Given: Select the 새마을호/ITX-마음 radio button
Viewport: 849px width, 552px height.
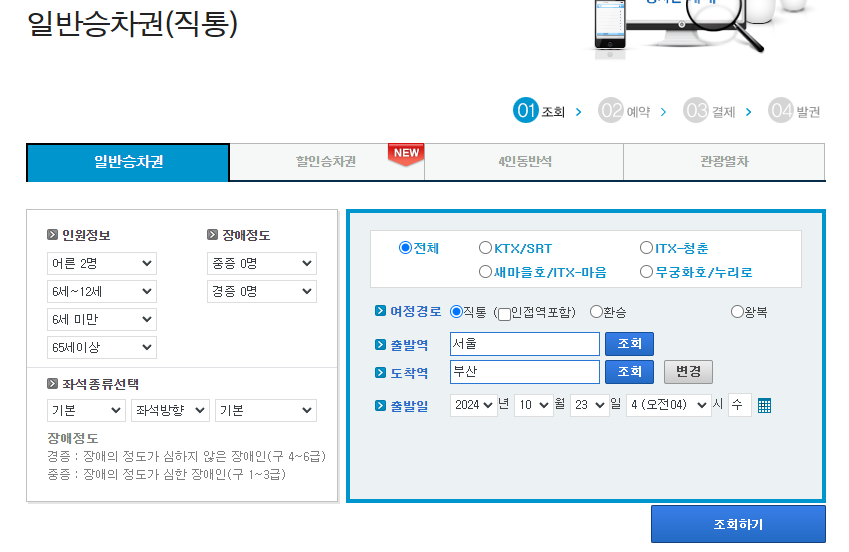Looking at the screenshot, I should point(485,271).
